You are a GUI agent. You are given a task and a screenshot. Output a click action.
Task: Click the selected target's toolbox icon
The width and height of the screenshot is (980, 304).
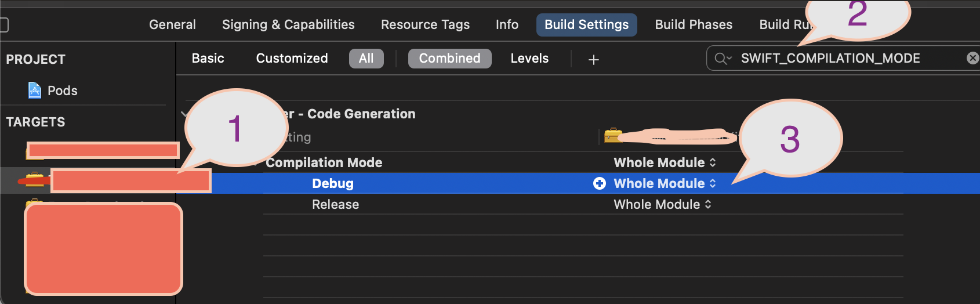click(35, 179)
